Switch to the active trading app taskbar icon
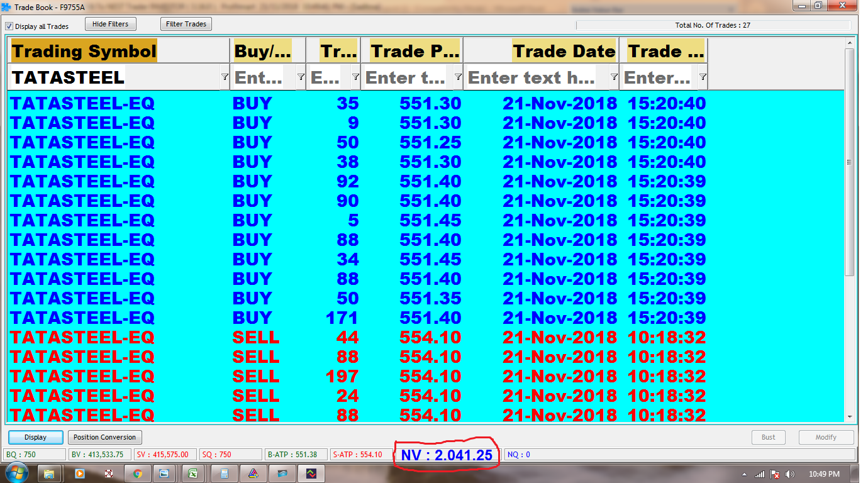Screen dimensions: 868x483 tap(311, 473)
